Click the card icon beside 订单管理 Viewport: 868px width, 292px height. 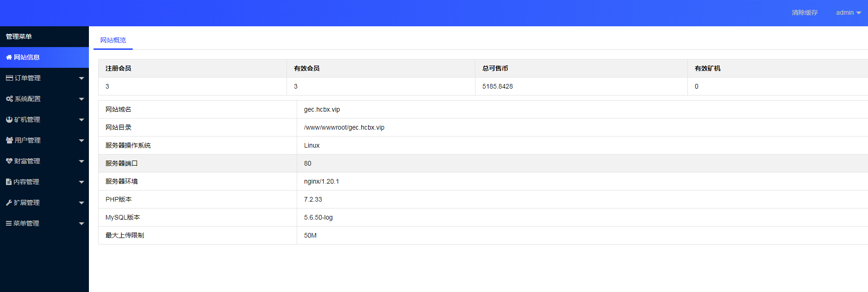click(x=9, y=78)
